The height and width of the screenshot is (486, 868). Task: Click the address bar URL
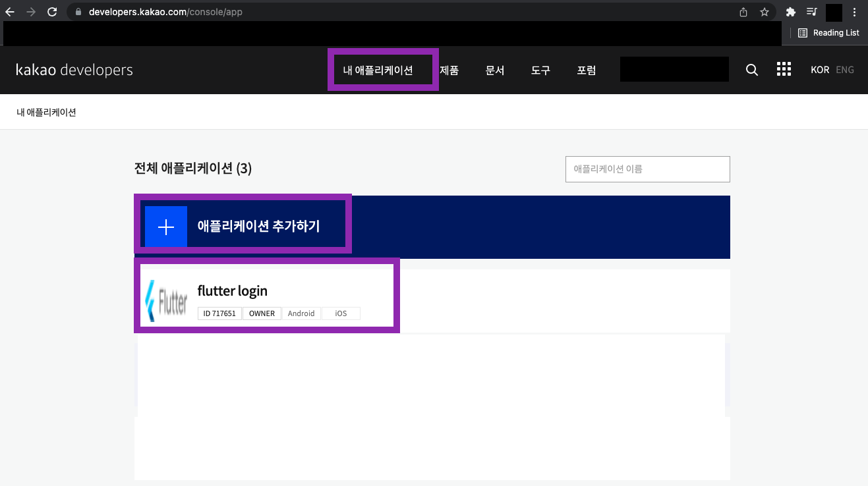point(165,12)
